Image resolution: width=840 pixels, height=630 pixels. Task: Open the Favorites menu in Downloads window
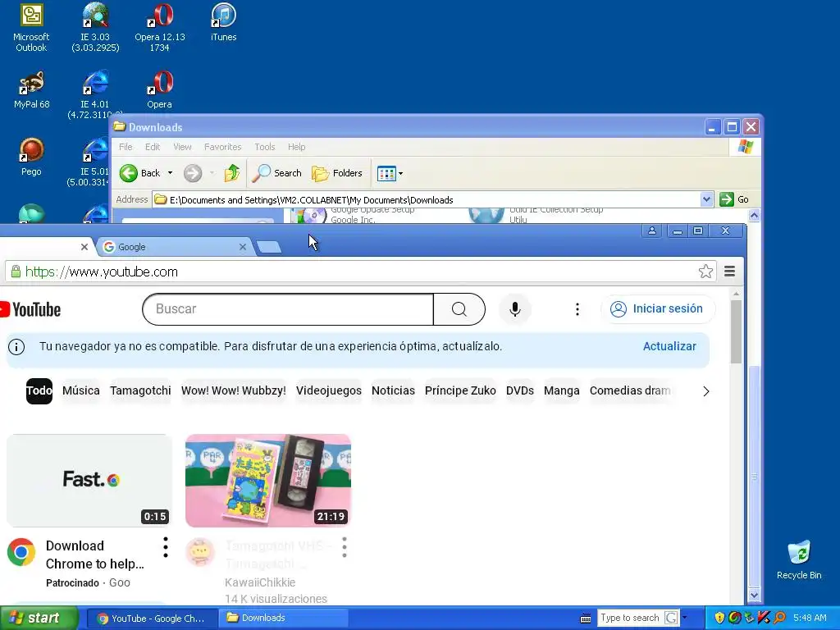pos(222,147)
